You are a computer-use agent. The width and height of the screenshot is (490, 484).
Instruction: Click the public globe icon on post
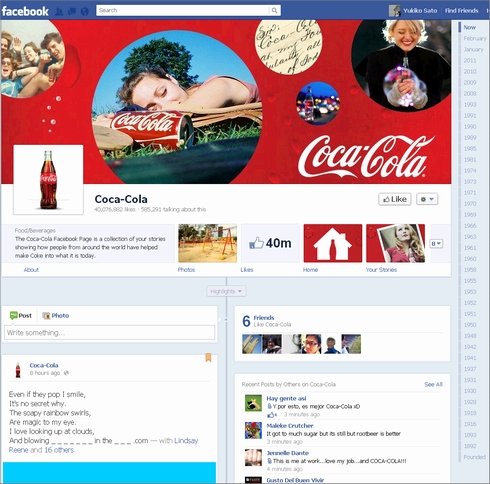pyautogui.click(x=66, y=373)
